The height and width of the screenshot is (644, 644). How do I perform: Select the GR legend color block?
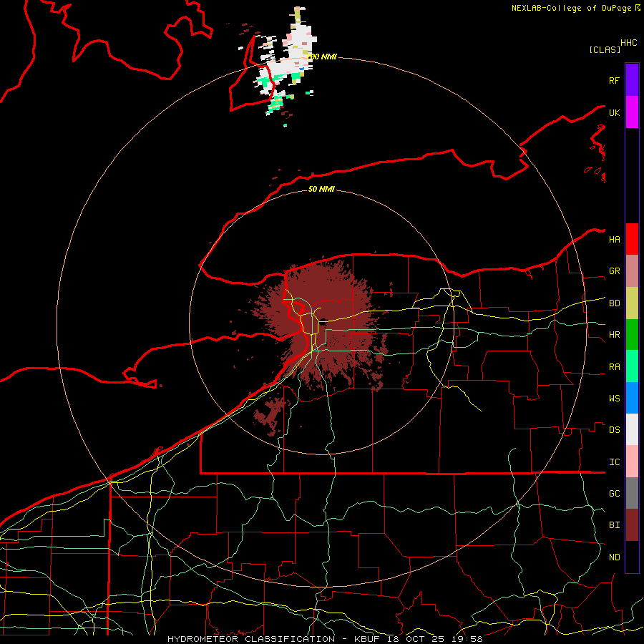tap(632, 270)
